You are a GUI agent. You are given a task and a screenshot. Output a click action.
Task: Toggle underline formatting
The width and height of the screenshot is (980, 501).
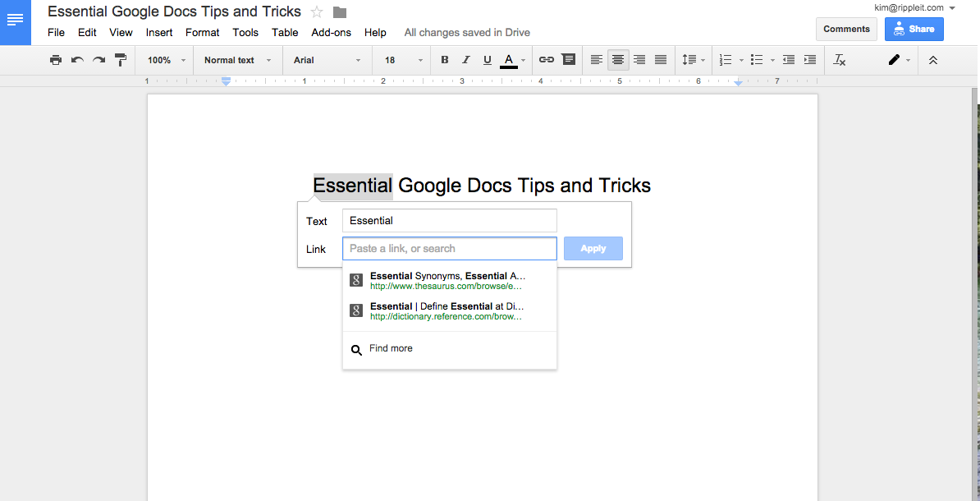click(x=487, y=60)
